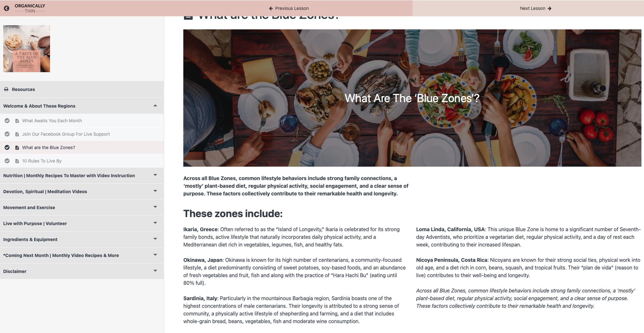Click the left arrow icon of Previous Lesson
Viewport: 644px width, 333px height.
271,8
